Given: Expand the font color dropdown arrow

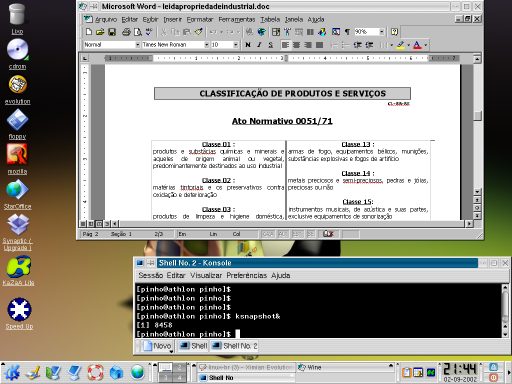Looking at the screenshot, I should pos(425,45).
